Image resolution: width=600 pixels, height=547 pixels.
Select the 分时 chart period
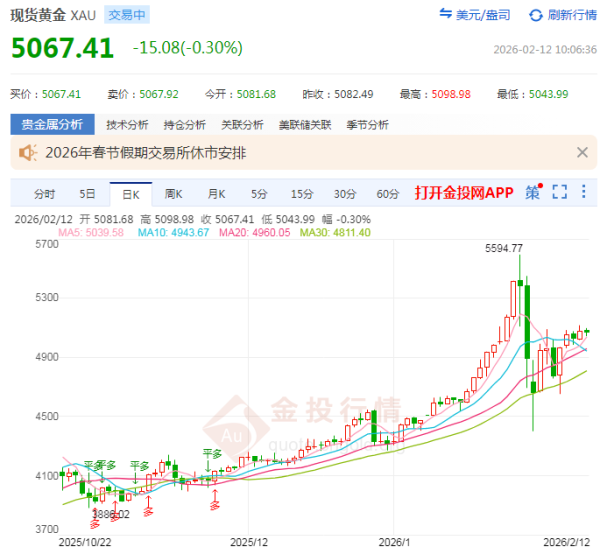tap(44, 194)
